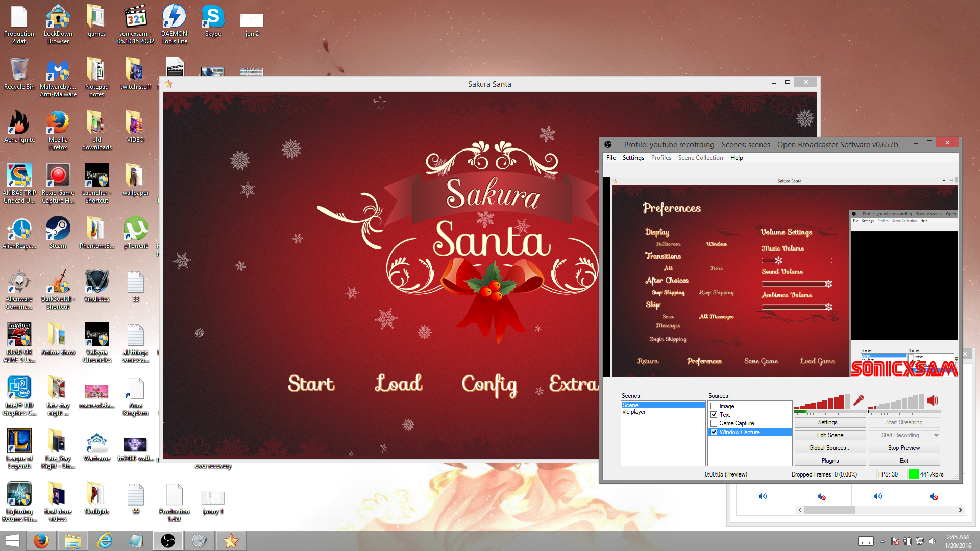Open the OBS Settings menu
The height and width of the screenshot is (551, 980).
(x=633, y=158)
